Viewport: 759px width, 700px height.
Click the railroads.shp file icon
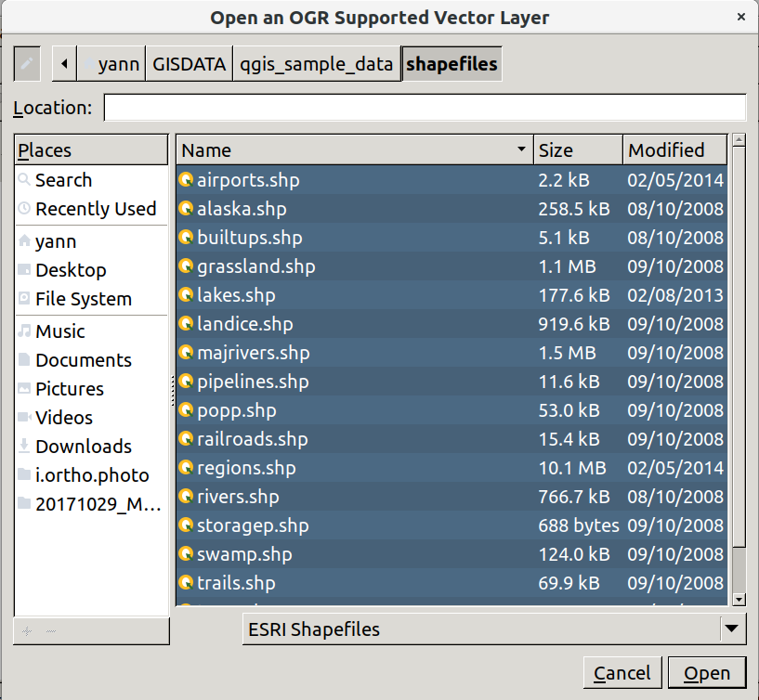(186, 439)
